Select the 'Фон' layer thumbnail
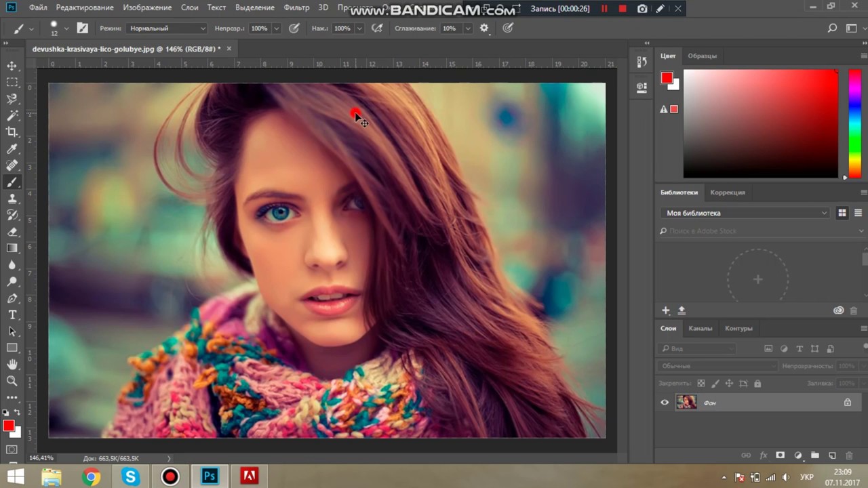The height and width of the screenshot is (488, 868). tap(686, 403)
